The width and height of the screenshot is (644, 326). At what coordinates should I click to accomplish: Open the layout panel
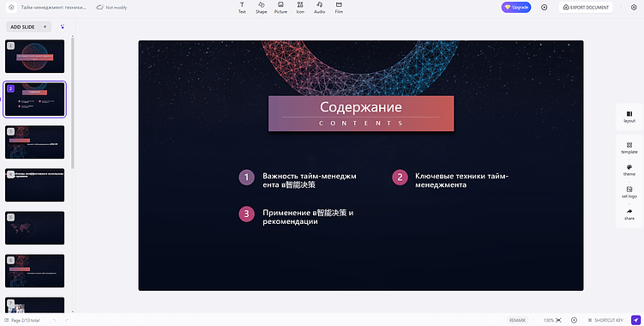629,117
